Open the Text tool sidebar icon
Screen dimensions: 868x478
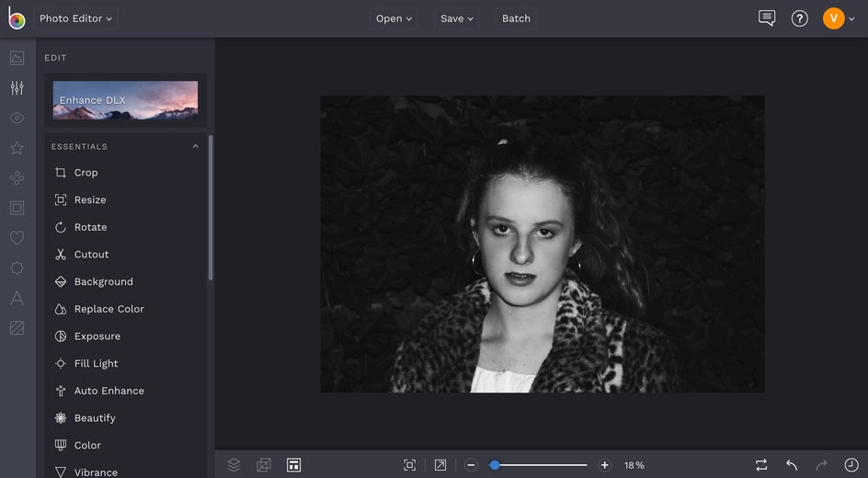(17, 298)
